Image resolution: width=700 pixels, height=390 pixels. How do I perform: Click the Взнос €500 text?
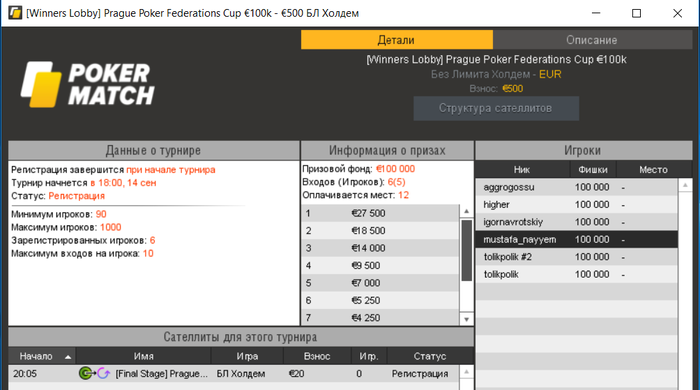496,88
